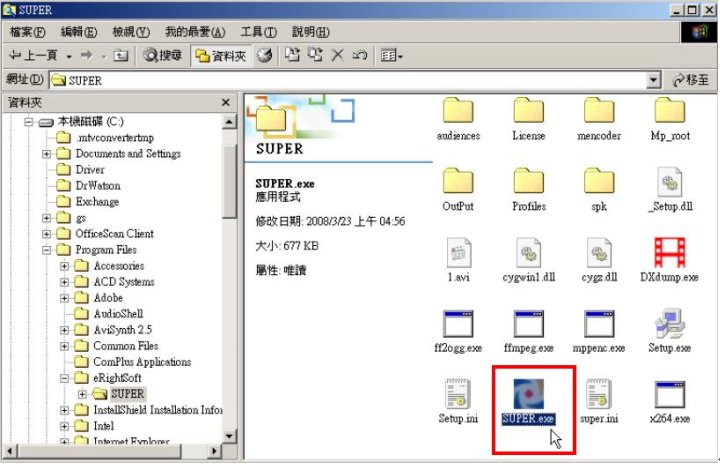
Task: Click folder tree scroll up arrow
Action: coord(230,122)
